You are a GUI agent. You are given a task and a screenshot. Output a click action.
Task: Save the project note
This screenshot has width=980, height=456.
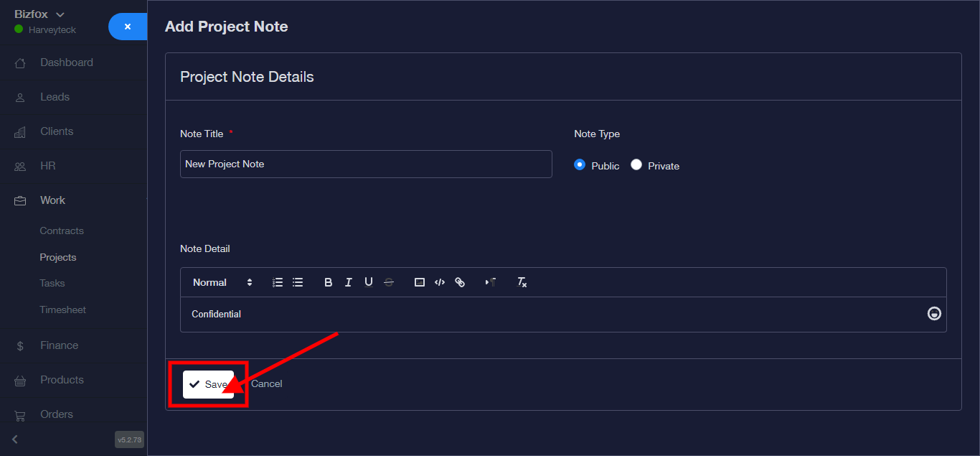tap(208, 384)
